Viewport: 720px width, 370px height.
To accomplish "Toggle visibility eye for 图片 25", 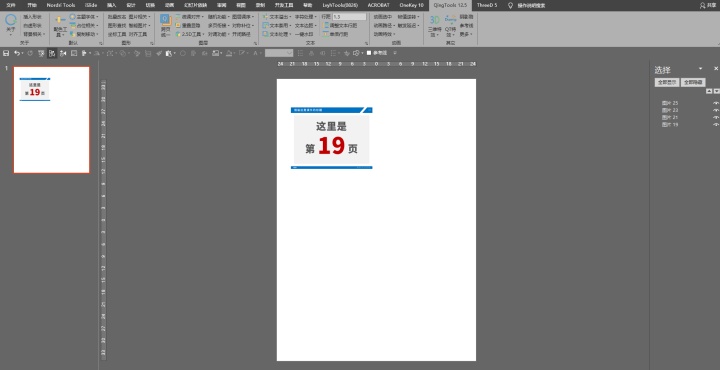I will pos(716,103).
